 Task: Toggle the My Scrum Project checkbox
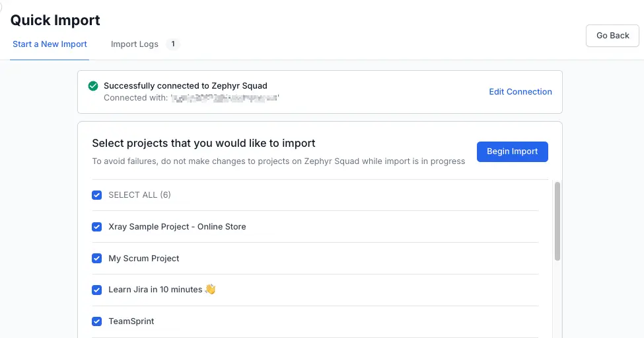tap(97, 259)
